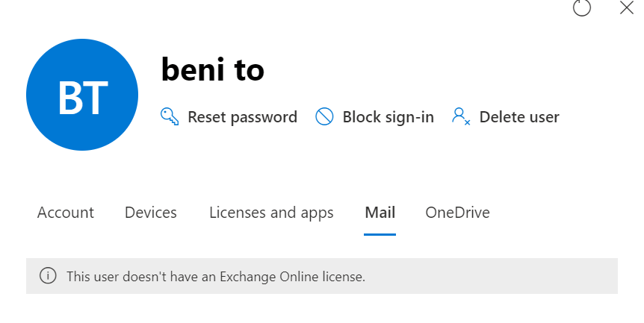Click the Delete user text label

518,117
